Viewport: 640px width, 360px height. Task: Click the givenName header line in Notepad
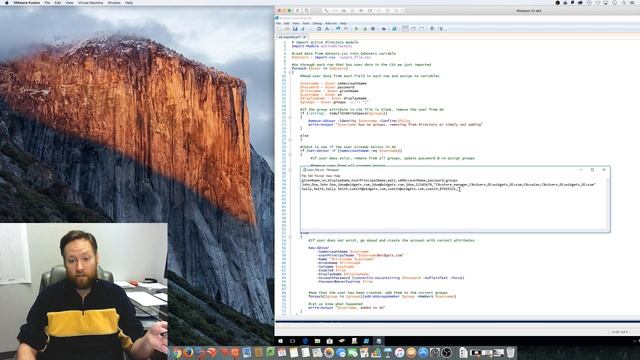pyautogui.click(x=380, y=180)
